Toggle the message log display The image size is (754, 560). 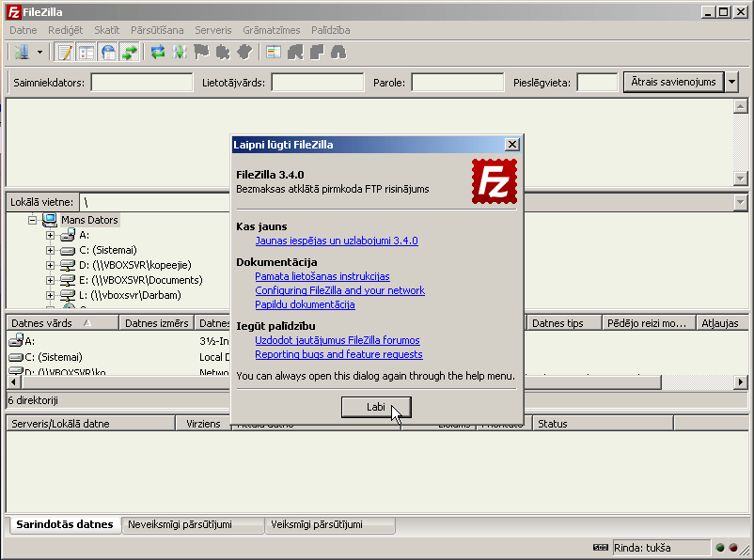tap(65, 52)
